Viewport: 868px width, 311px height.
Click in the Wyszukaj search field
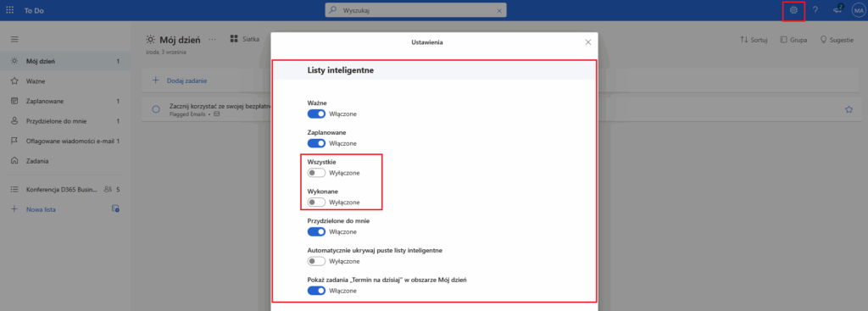point(415,10)
